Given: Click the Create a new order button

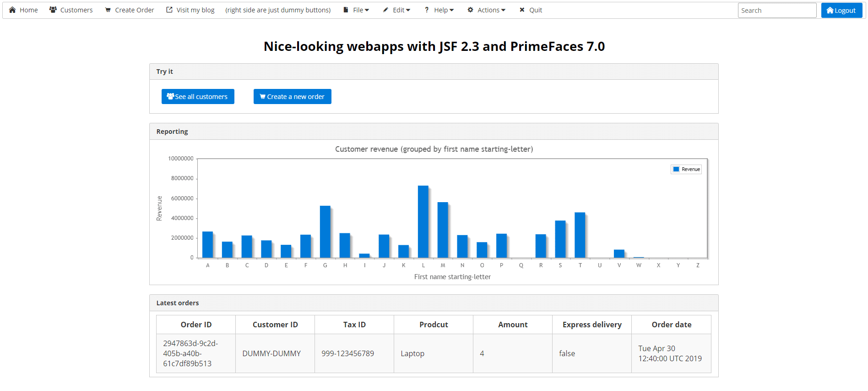Looking at the screenshot, I should click(293, 96).
